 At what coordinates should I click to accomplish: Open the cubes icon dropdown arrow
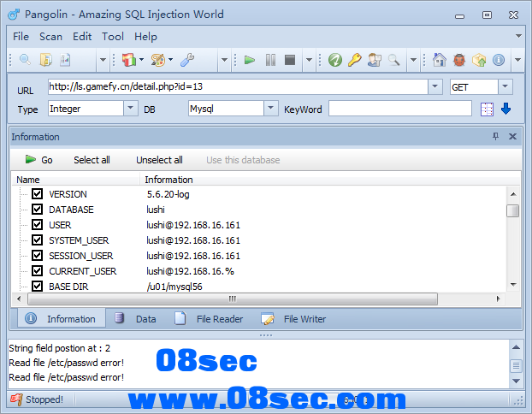click(x=141, y=60)
